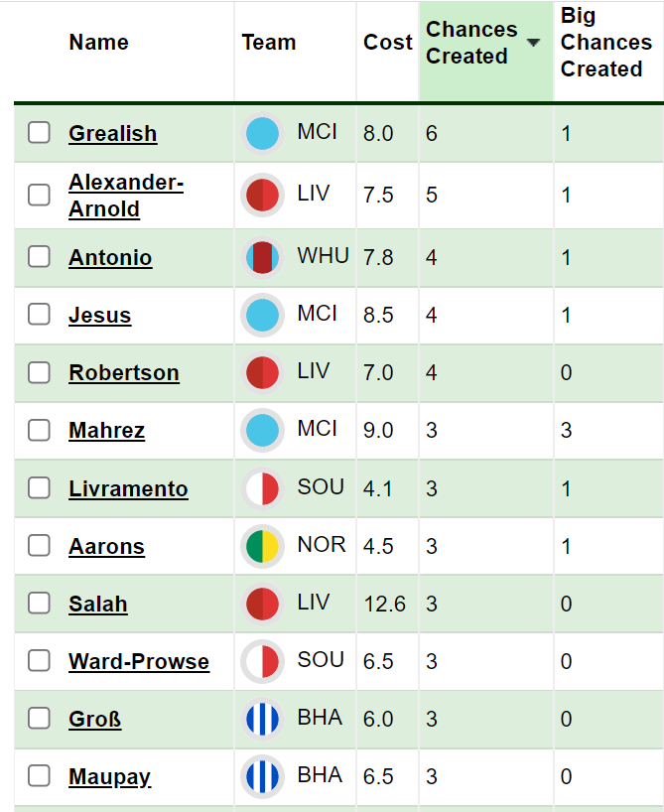Click the Liverpool badge beside Alexander-Arnold
Viewport: 664px width, 812px height.
[x=263, y=196]
